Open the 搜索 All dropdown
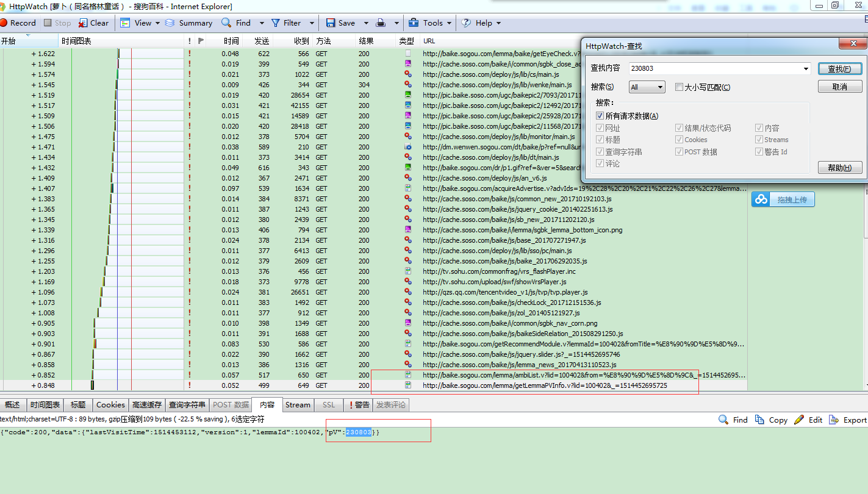 click(x=647, y=87)
